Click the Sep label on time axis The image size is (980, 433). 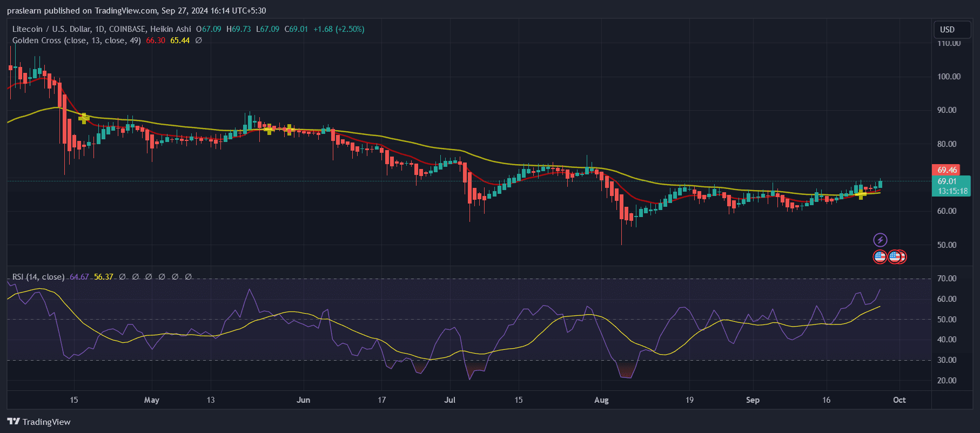coord(753,400)
